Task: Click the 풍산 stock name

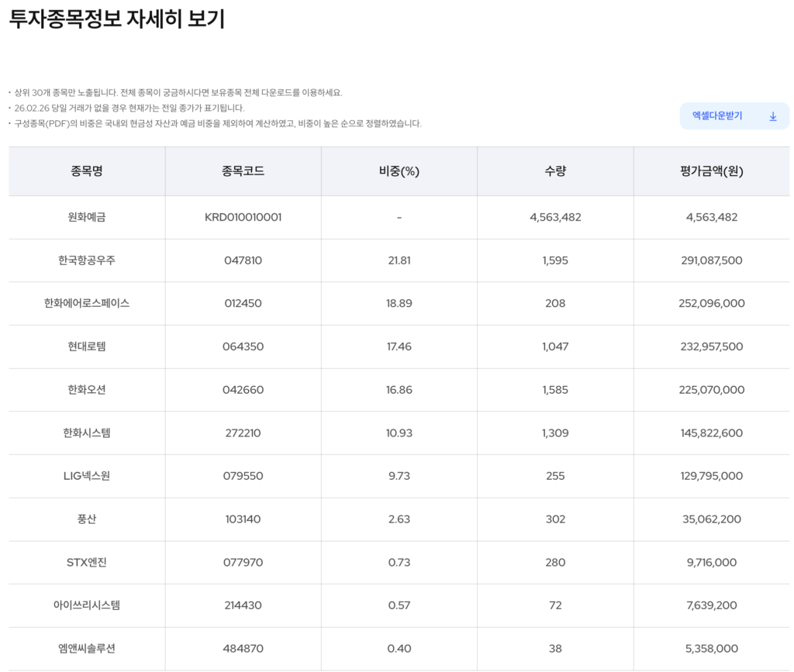Action: (x=87, y=519)
